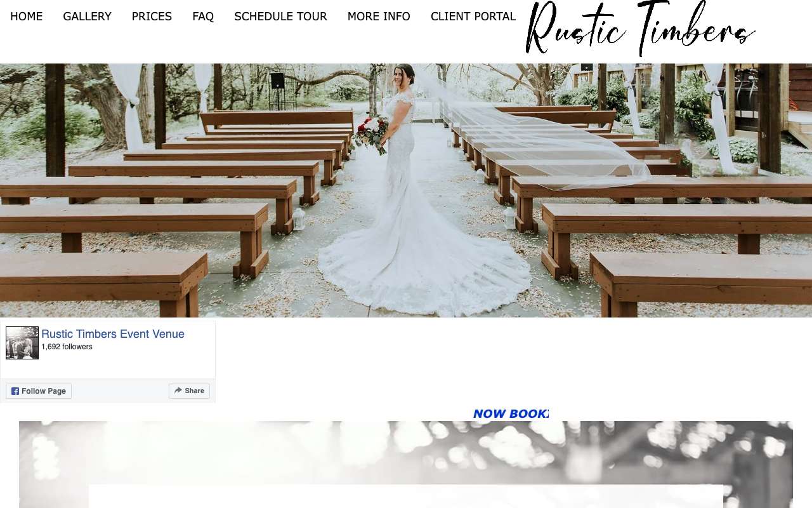
Task: Open the MORE INFO menu
Action: (x=379, y=17)
